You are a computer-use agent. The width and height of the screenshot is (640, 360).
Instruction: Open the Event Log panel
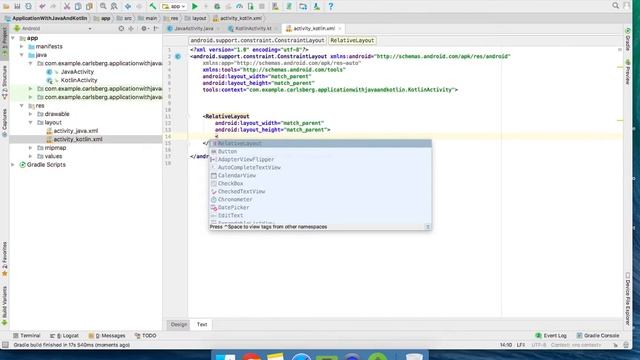pos(551,336)
